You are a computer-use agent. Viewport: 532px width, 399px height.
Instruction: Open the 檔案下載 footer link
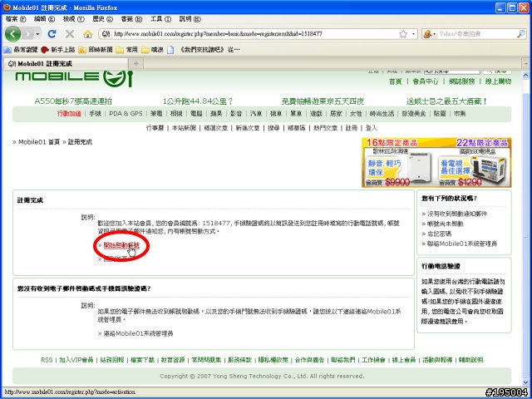point(142,360)
